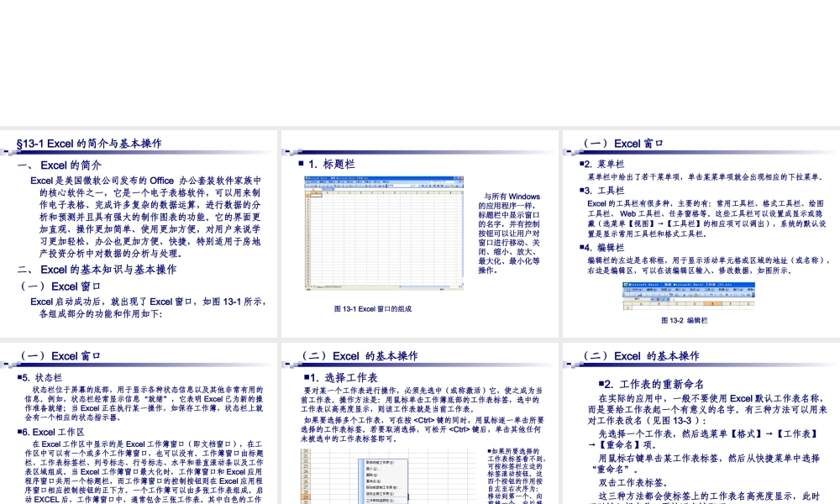The height and width of the screenshot is (504, 840).
Task: Click caption 图 13-2 编辑栏
Action: click(x=684, y=320)
